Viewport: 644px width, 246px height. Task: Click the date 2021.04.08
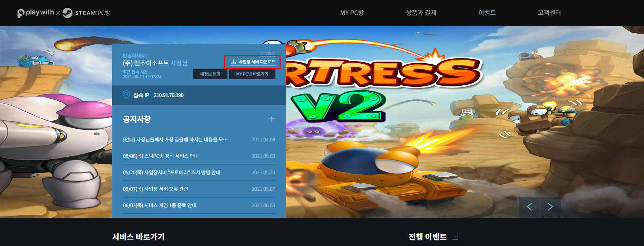pyautogui.click(x=263, y=140)
